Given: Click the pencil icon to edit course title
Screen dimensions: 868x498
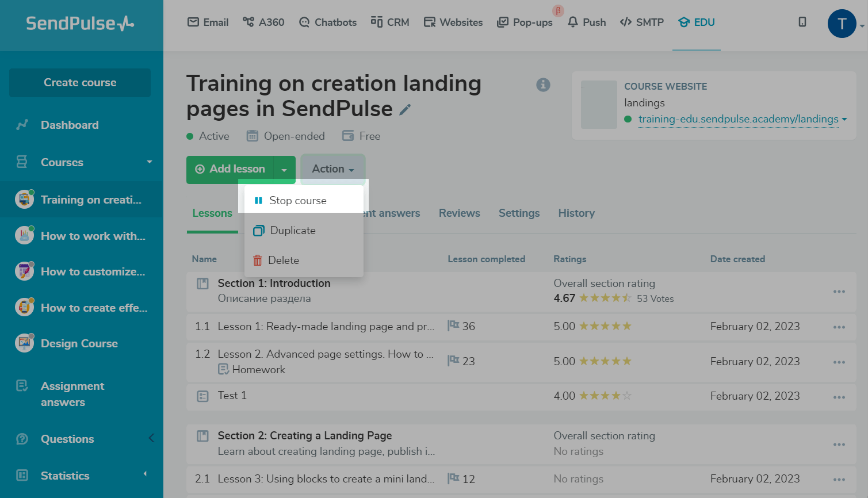Looking at the screenshot, I should pyautogui.click(x=405, y=109).
